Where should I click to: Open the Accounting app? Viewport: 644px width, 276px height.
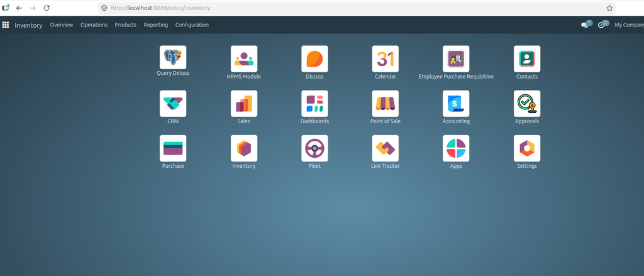pos(456,104)
